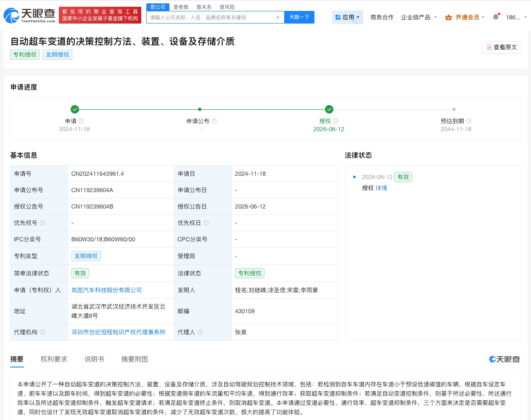Click the 查看原文 button
The height and width of the screenshot is (420, 531).
point(502,47)
